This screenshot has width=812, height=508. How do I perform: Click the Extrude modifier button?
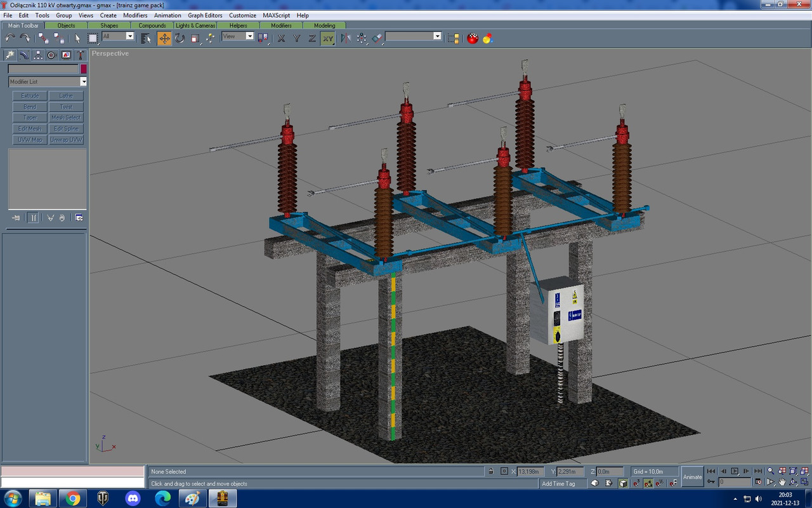tap(30, 96)
